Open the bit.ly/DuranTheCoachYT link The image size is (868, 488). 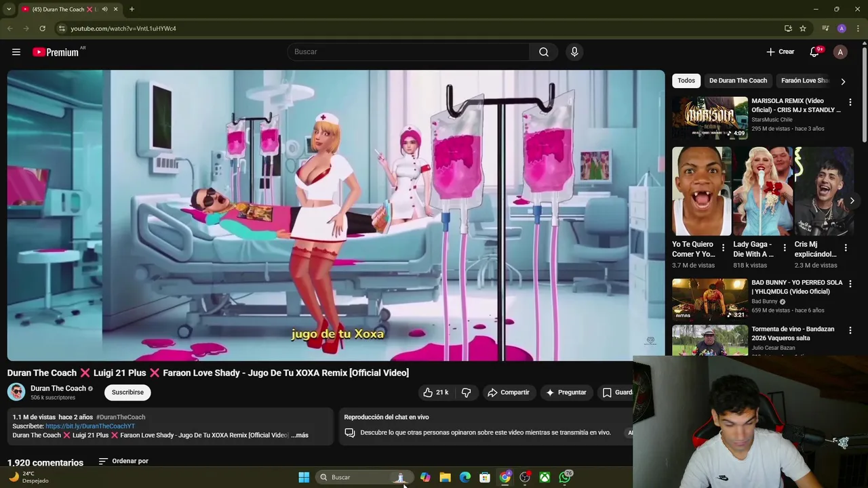pos(90,426)
